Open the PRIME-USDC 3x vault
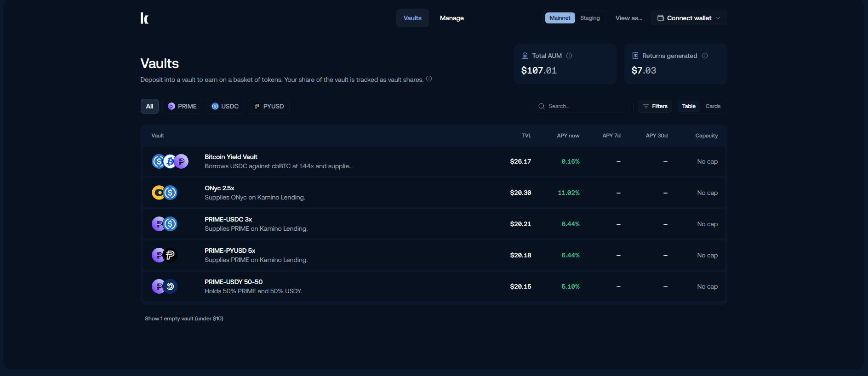Viewport: 868px width, 376px height. (434, 224)
